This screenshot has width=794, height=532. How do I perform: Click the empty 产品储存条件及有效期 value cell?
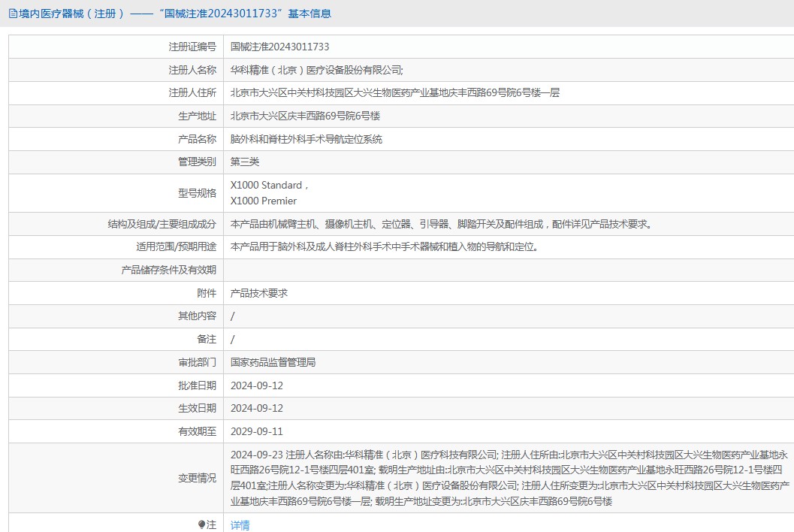tap(508, 270)
